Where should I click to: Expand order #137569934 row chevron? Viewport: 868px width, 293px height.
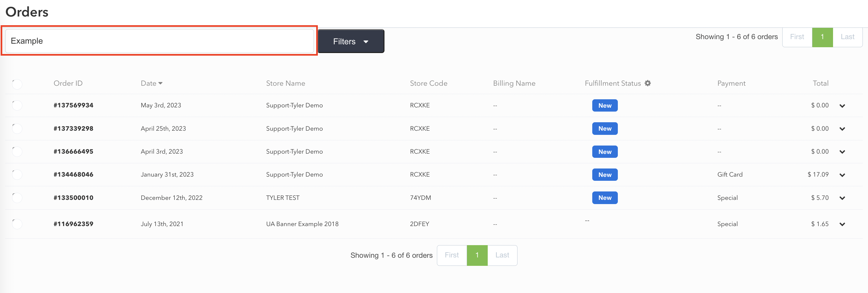pos(842,106)
